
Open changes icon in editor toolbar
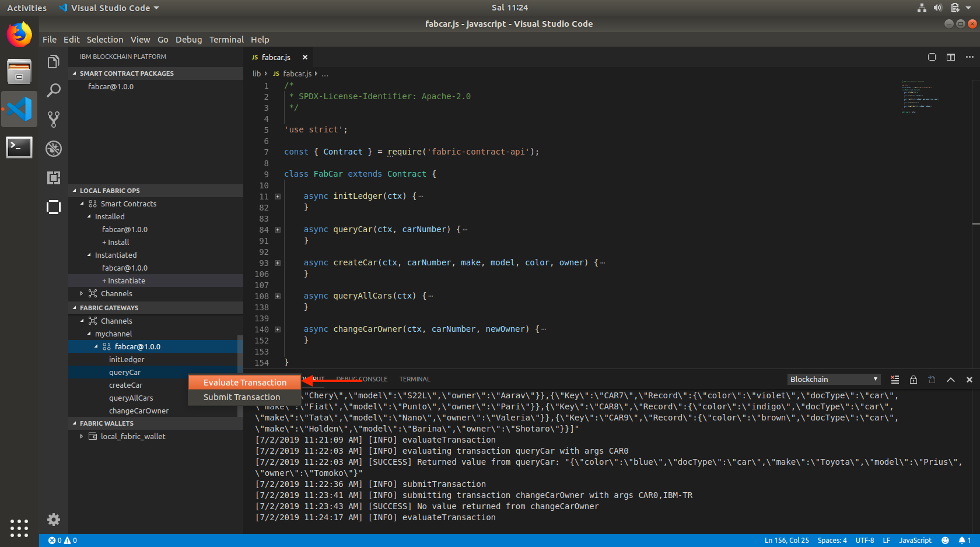click(932, 57)
